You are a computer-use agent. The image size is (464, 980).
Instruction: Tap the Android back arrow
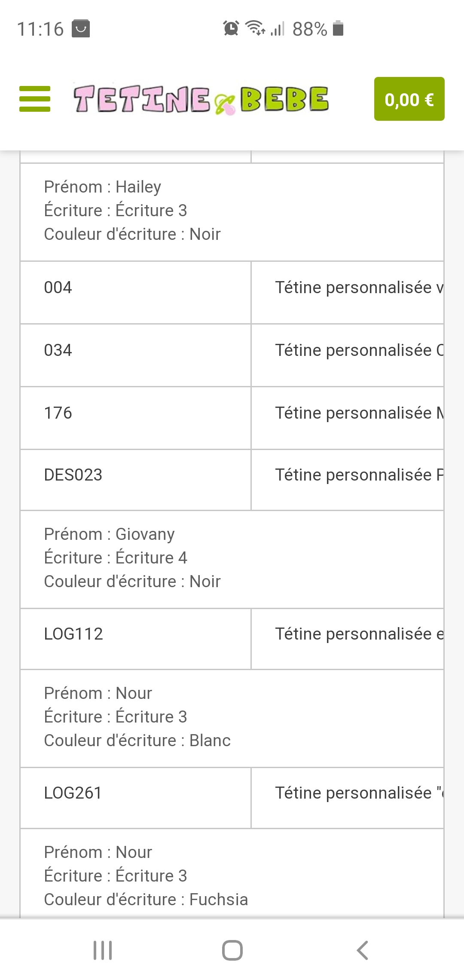(x=362, y=950)
